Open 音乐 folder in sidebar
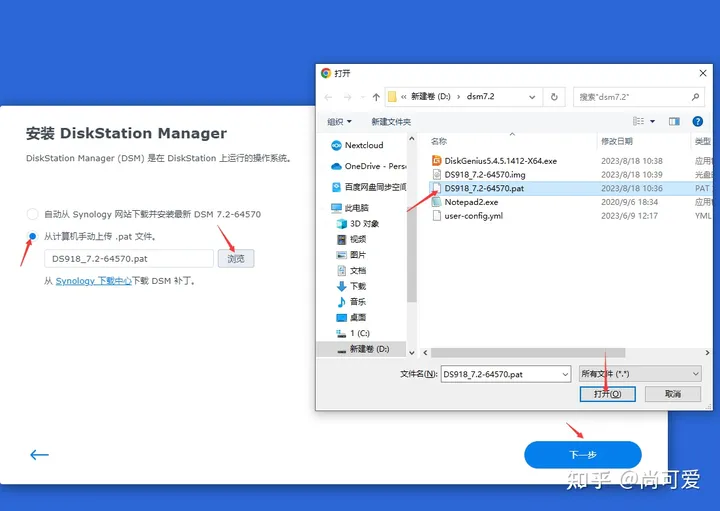Image resolution: width=720 pixels, height=511 pixels. click(351, 302)
